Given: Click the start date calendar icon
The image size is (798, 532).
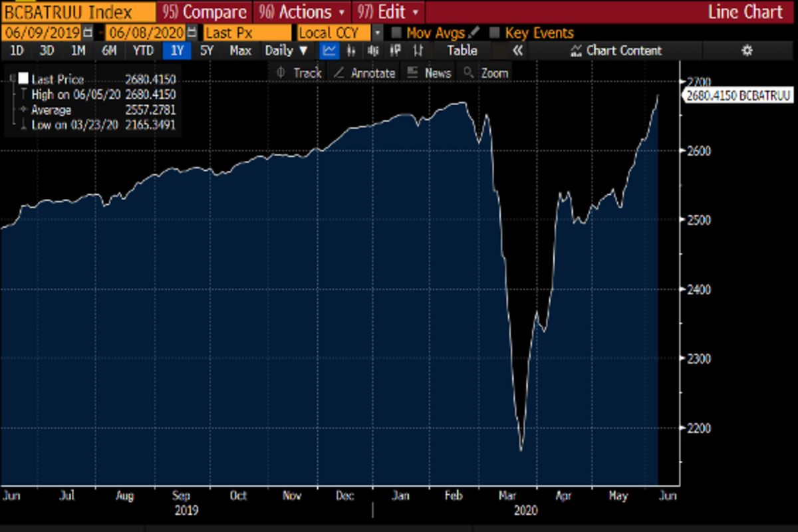Looking at the screenshot, I should point(88,33).
